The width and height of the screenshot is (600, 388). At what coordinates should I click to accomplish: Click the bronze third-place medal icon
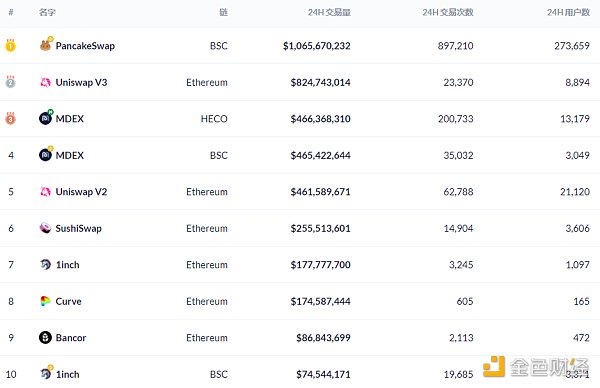[10, 118]
